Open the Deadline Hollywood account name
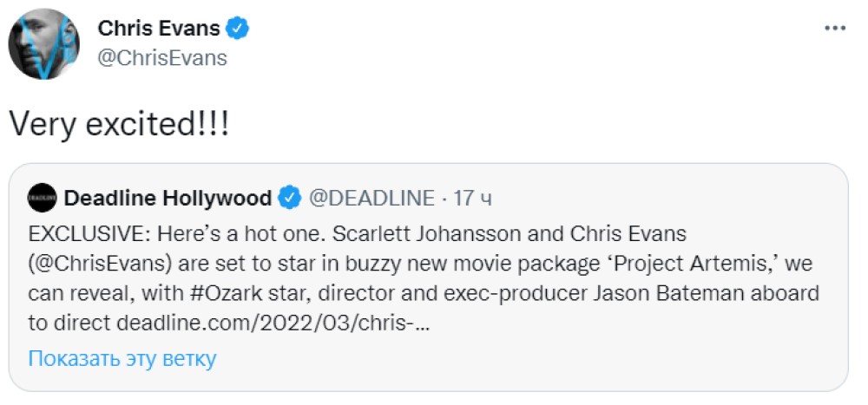 168,199
